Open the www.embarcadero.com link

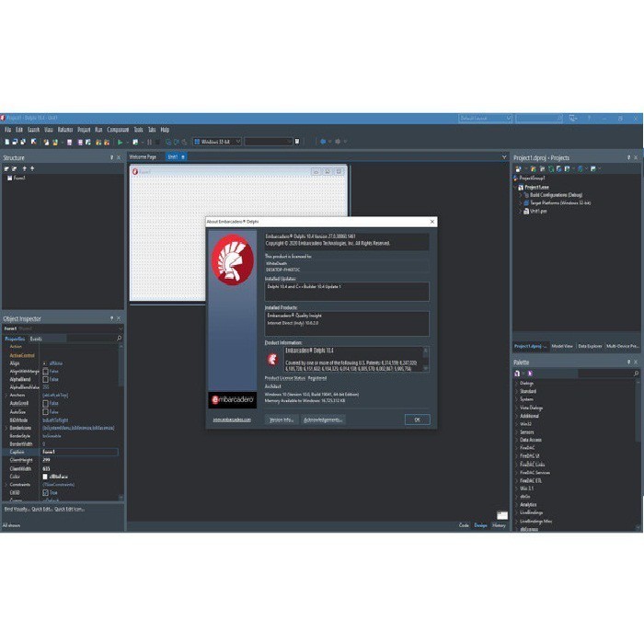tap(232, 420)
